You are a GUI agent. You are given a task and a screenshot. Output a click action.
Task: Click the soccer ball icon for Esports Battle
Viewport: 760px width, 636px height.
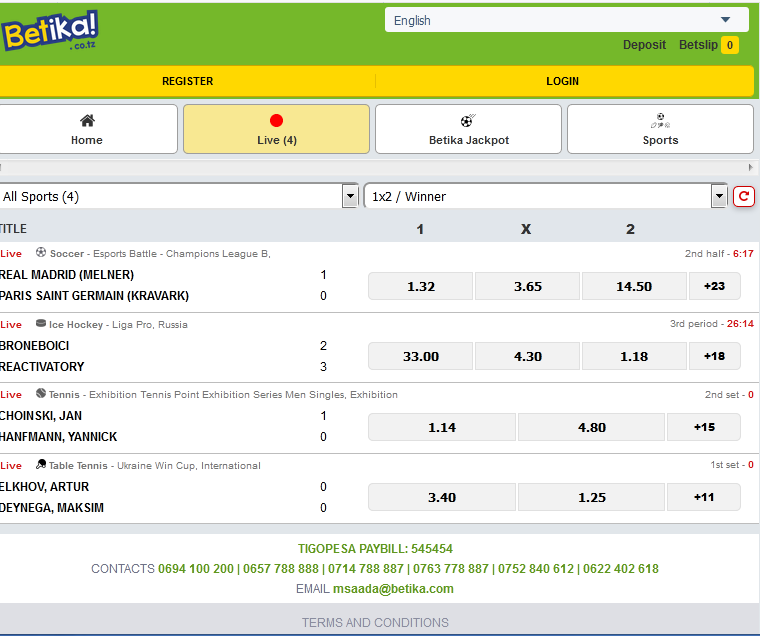coord(41,252)
